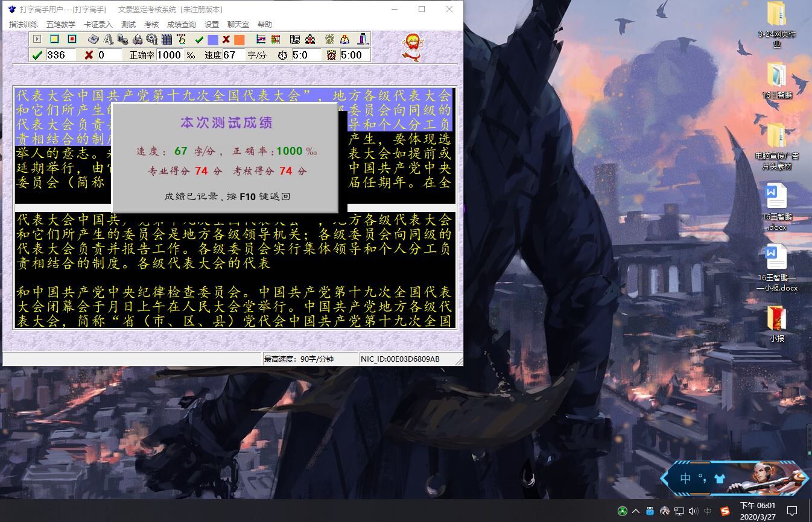Viewport: 812px width, 522px height.
Task: Click the blue grid table toolbar icon
Action: pyautogui.click(x=167, y=39)
